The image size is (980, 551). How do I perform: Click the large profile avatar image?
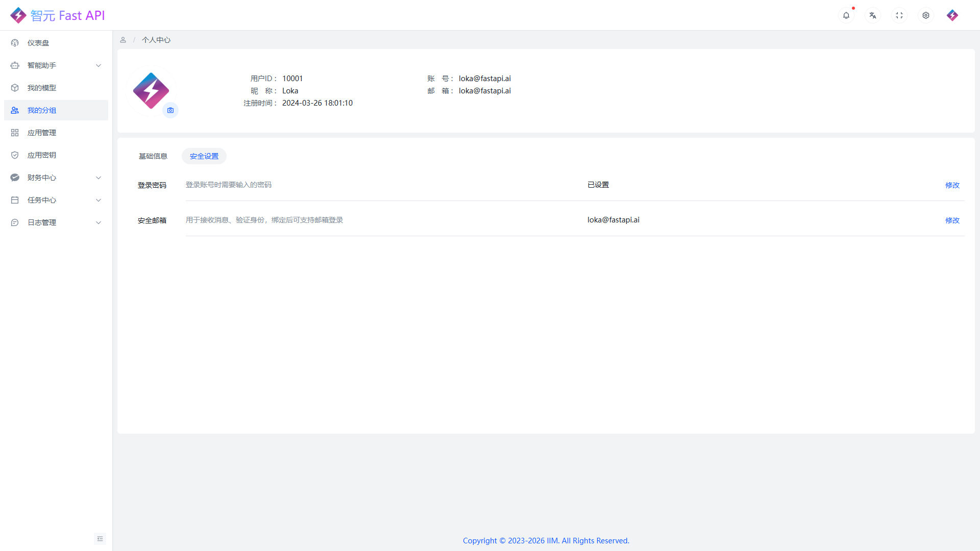coord(151,91)
